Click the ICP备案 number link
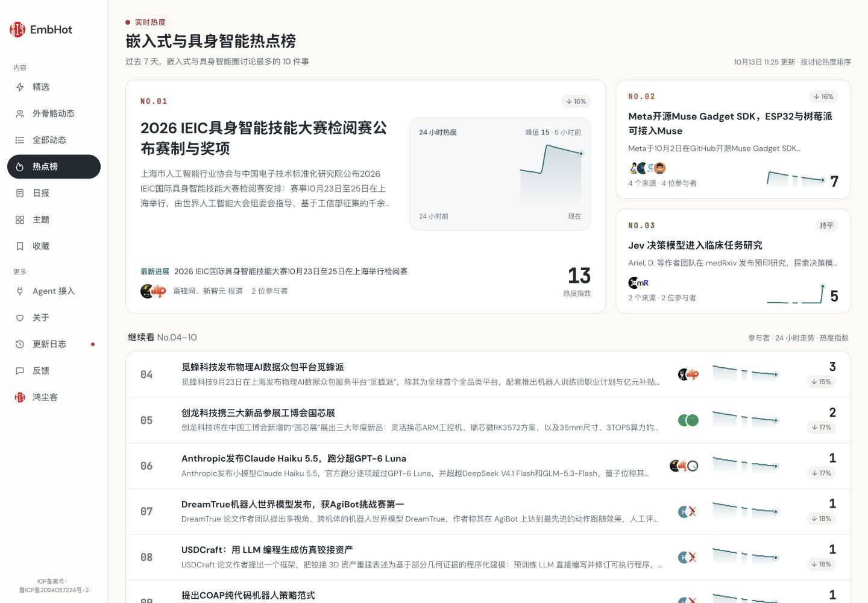Viewport: 868px width, 603px height. [x=54, y=590]
